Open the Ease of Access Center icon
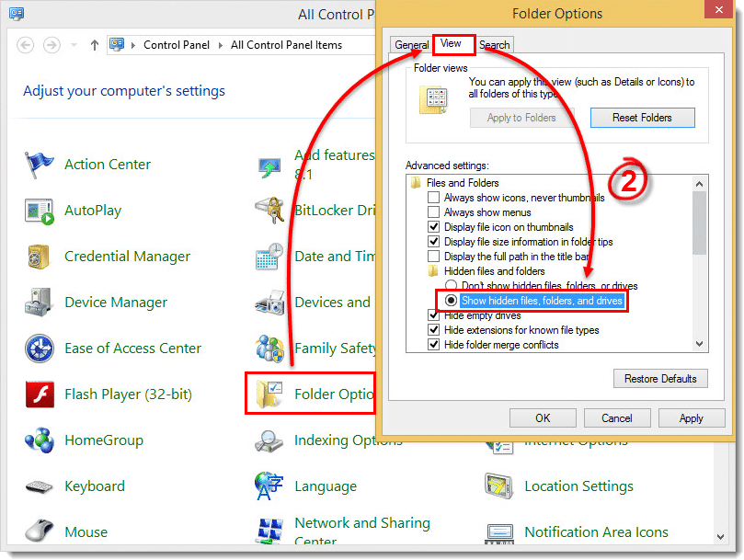This screenshot has height=560, width=744. pos(39,349)
